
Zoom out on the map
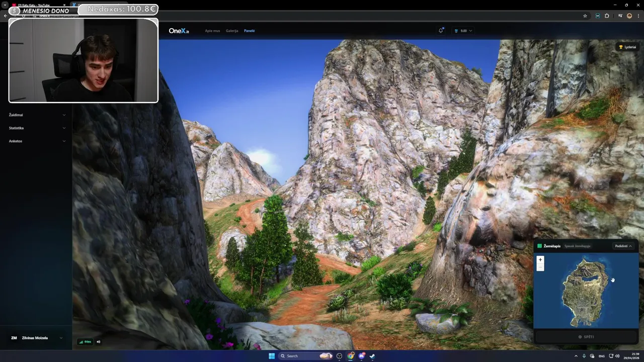540,267
